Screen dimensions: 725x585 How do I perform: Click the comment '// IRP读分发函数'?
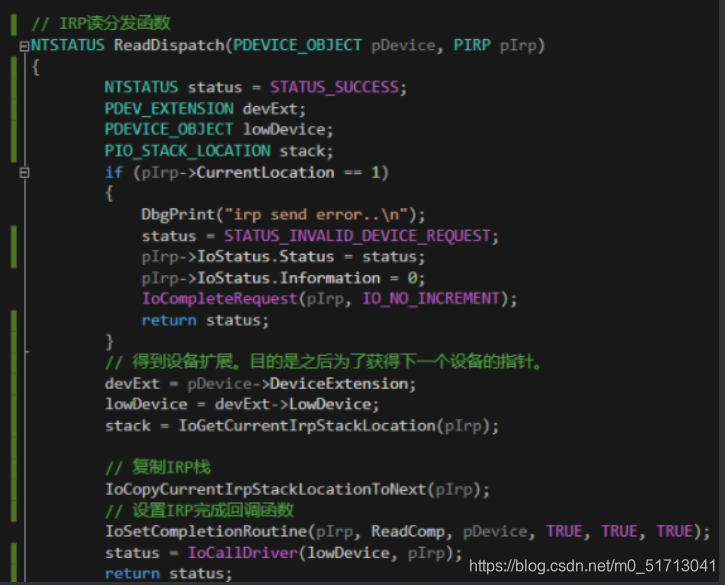tap(101, 23)
